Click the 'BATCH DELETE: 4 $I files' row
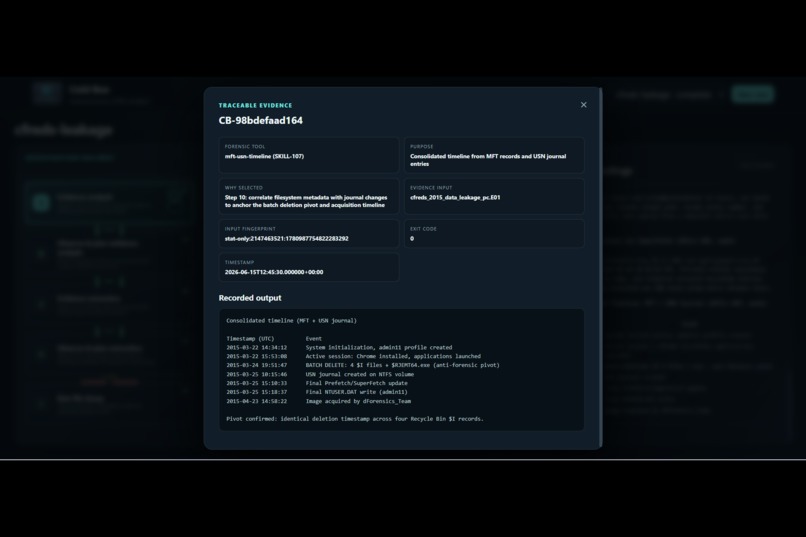This screenshot has width=806, height=537. point(363,365)
